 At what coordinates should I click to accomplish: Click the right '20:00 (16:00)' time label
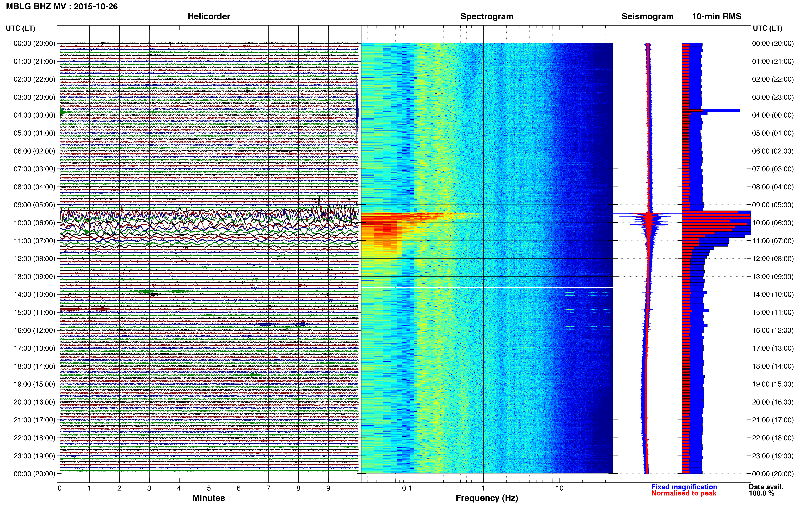pyautogui.click(x=773, y=402)
